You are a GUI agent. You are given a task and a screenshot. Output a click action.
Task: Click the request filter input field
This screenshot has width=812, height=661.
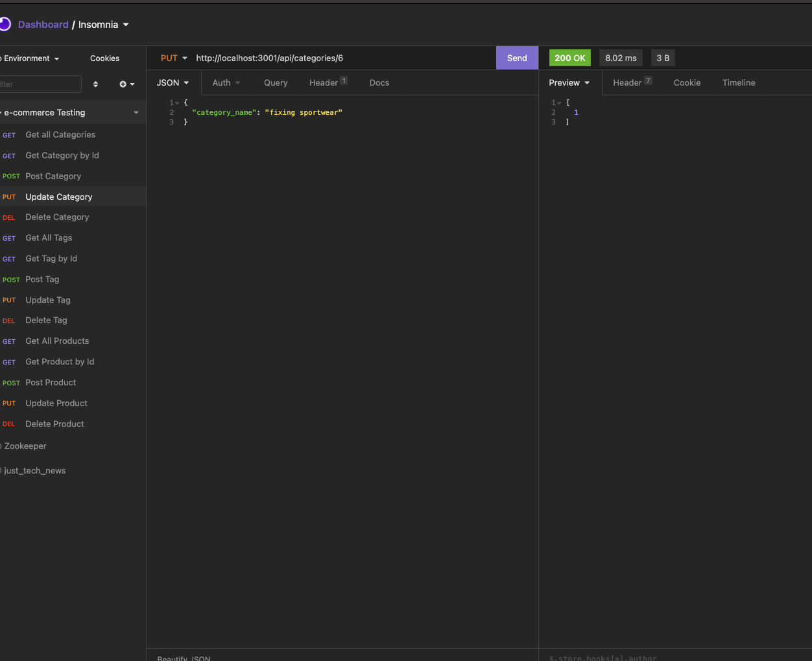40,84
